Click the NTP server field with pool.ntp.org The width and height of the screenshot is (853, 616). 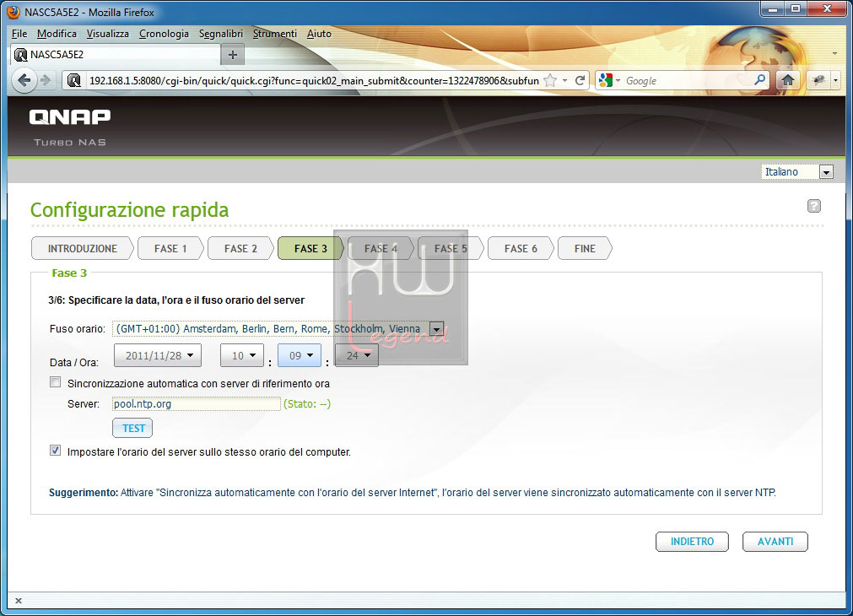point(197,403)
